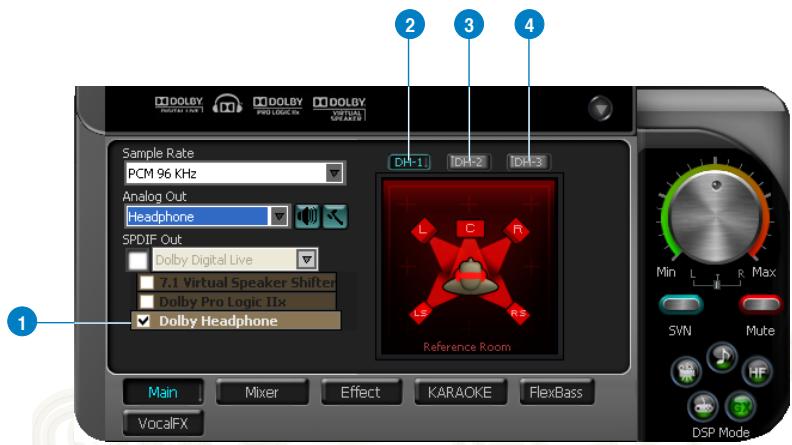The image size is (792, 445).
Task: Open the FlexBass tab
Action: [556, 392]
